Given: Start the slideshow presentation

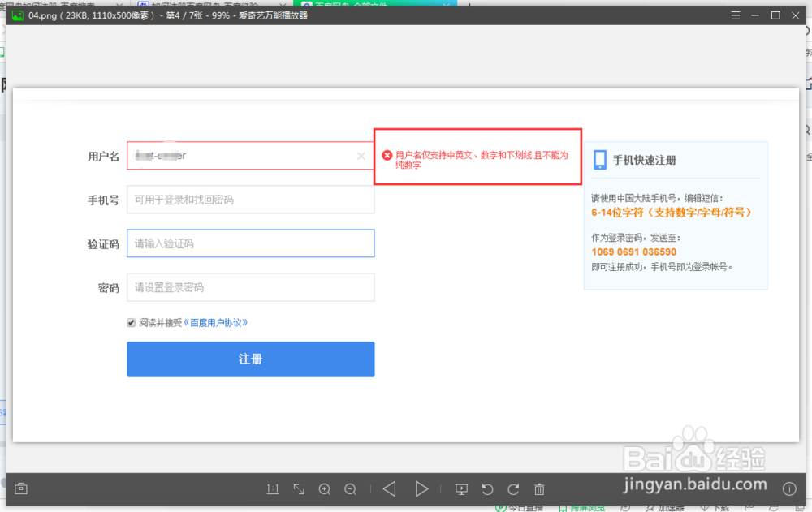Looking at the screenshot, I should tap(461, 489).
